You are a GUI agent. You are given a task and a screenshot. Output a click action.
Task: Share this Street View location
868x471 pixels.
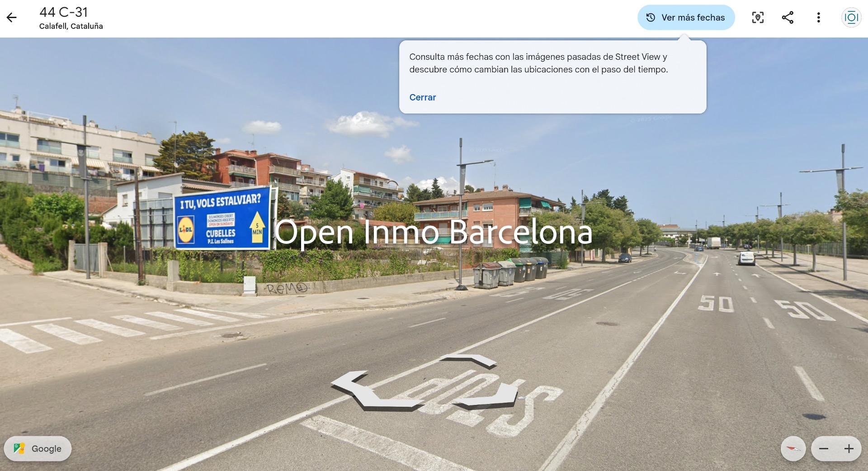788,18
